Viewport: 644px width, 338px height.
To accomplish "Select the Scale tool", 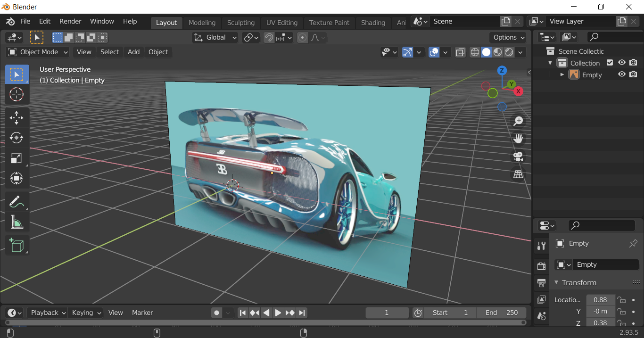I will 17,158.
